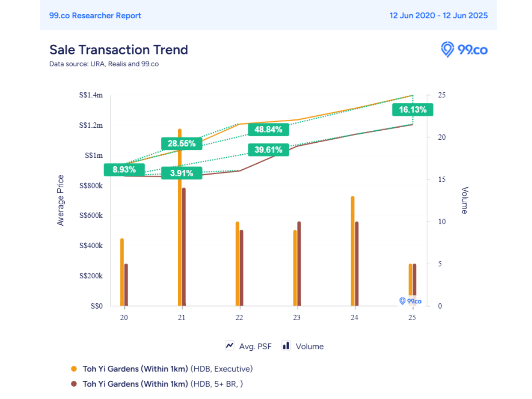
Task: Click the Avg. PSF line chart icon
Action: pos(230,346)
